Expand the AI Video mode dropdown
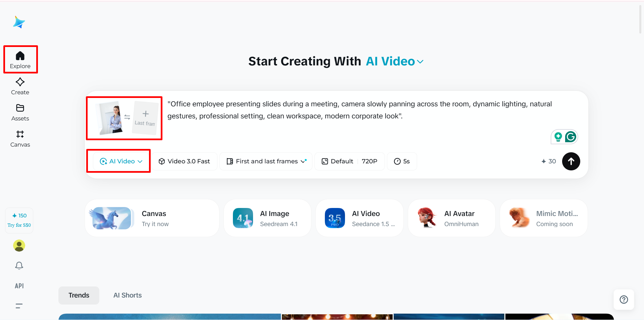The image size is (644, 320). pyautogui.click(x=118, y=161)
